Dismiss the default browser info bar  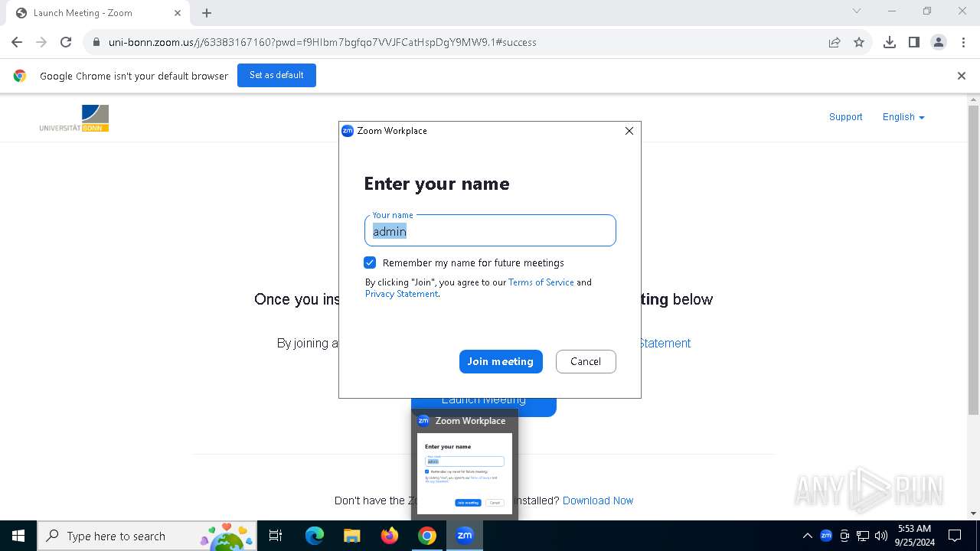coord(962,76)
